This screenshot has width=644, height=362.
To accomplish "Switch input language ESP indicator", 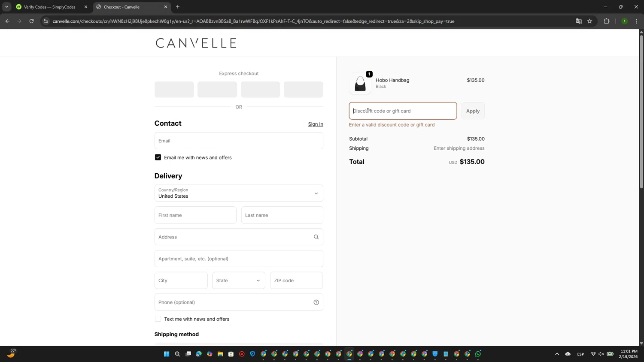I will [x=580, y=354].
